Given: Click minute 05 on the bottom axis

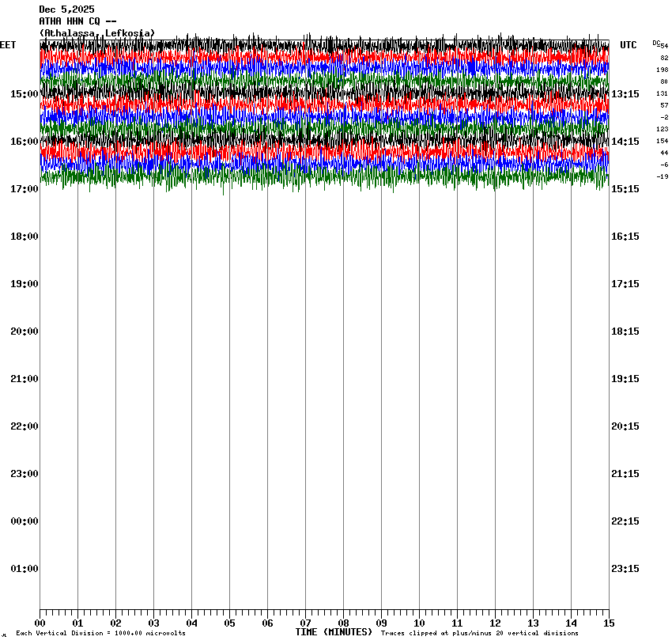Looking at the screenshot, I should point(229,623).
